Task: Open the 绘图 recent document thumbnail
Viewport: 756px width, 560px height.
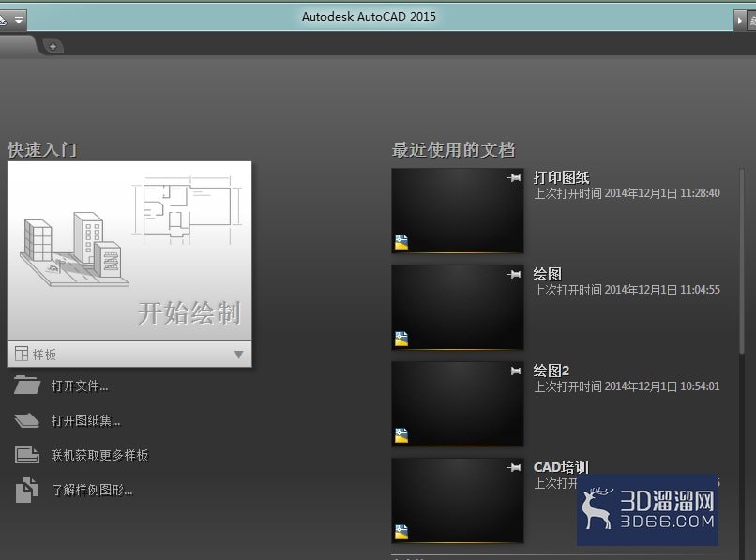Action: click(458, 307)
